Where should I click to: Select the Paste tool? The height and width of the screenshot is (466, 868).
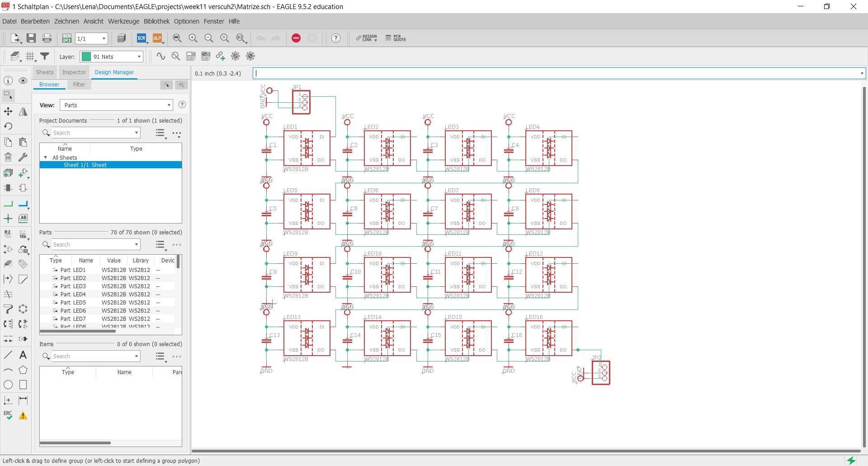coord(23,142)
